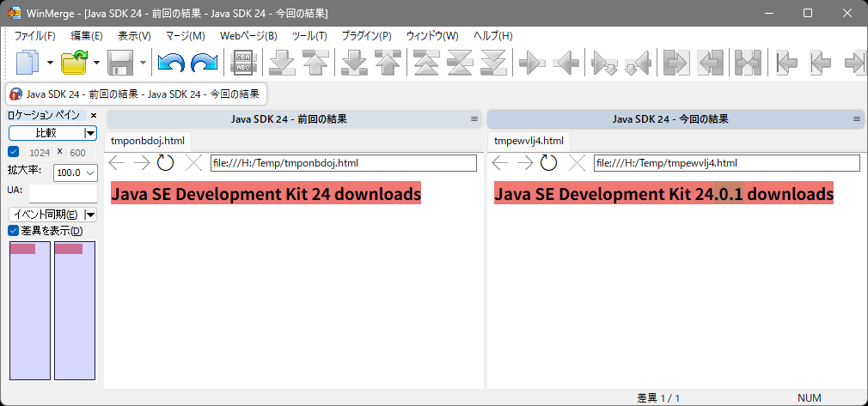Click the New document toolbar icon

(x=28, y=63)
